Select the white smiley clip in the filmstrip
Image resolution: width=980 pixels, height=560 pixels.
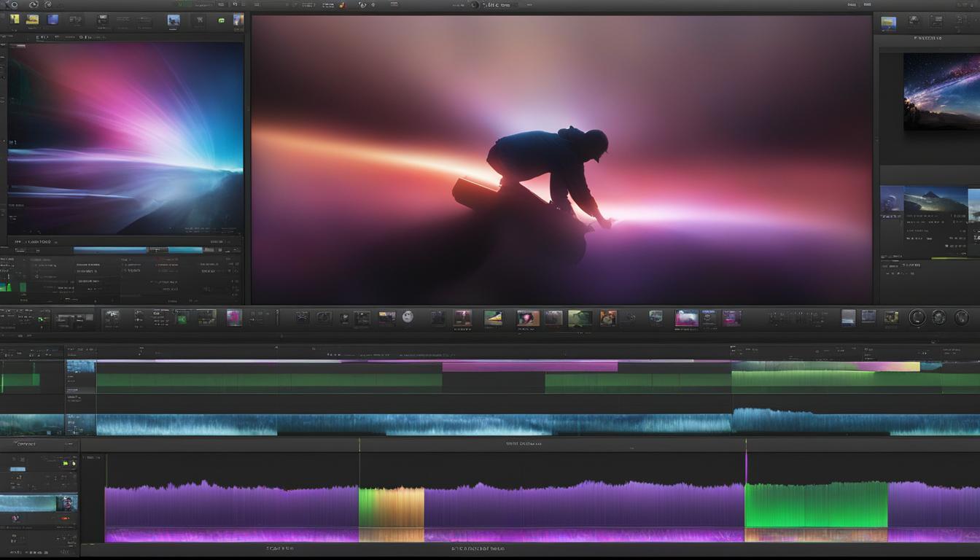tap(406, 316)
